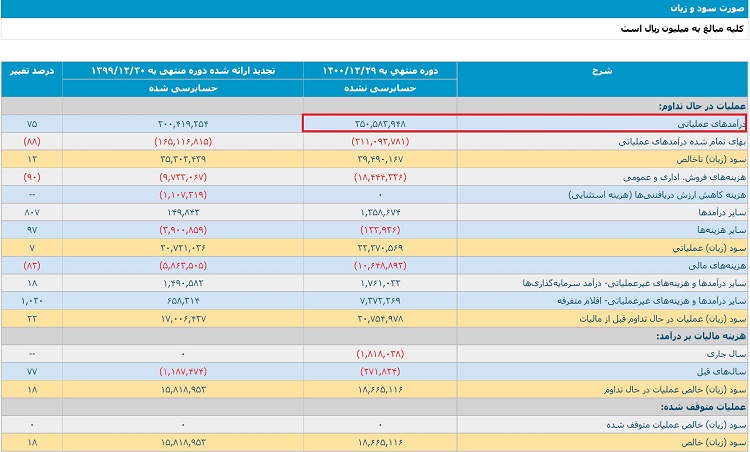Select the row label 'سال‌های قبل'
Image resolution: width=750 pixels, height=452 pixels.
(x=721, y=372)
